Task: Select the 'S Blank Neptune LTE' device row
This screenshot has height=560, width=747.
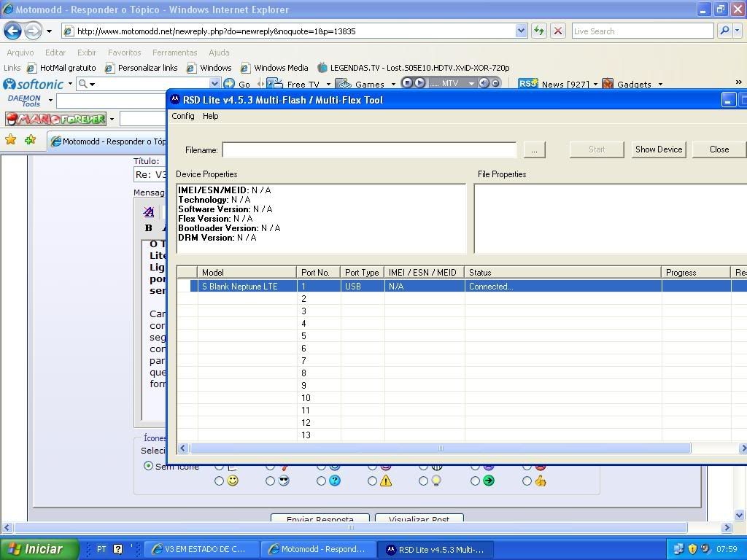Action: coord(461,286)
